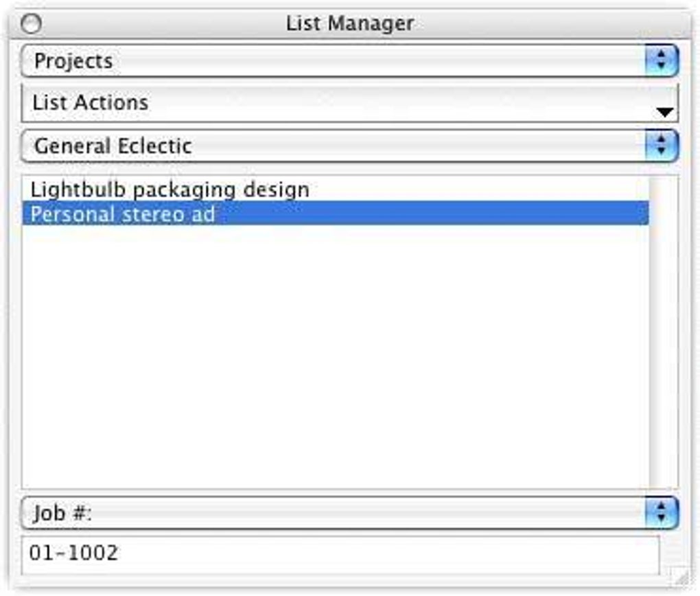
Task: Click the scroll strip right of 01-1002 field
Action: coord(668,549)
